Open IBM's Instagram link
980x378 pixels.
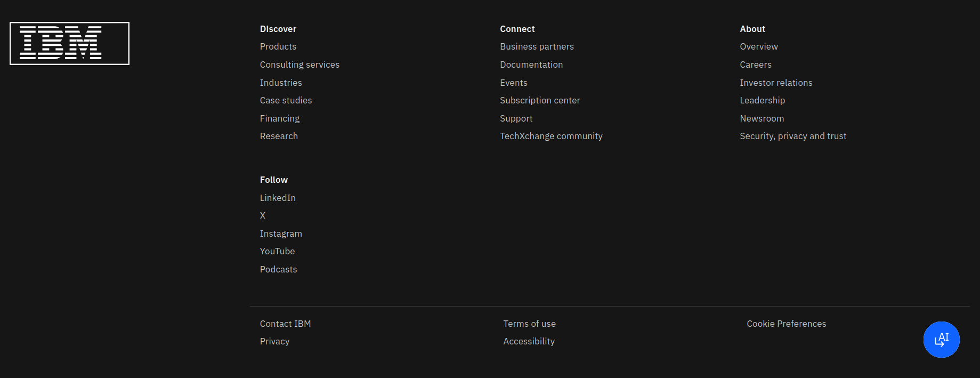[281, 234]
